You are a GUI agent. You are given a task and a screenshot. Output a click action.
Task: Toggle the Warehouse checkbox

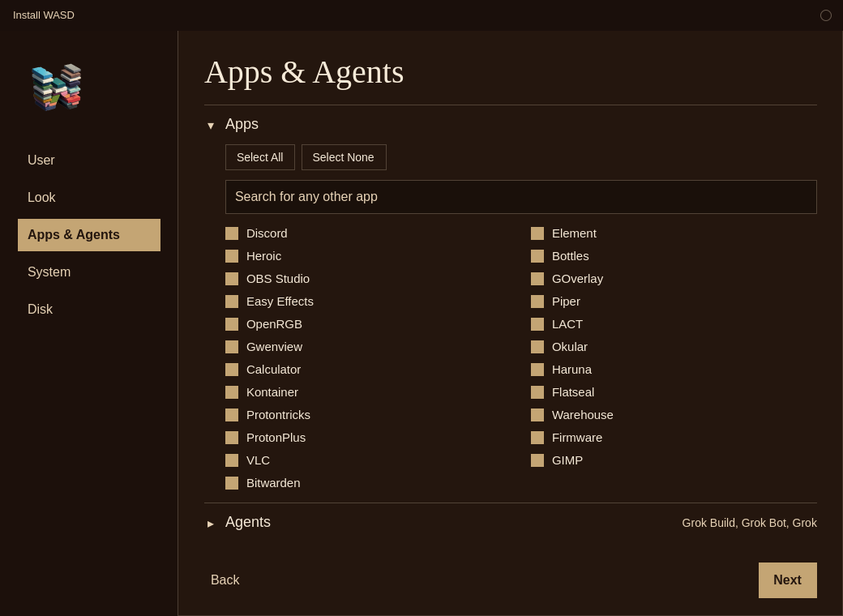[537, 415]
